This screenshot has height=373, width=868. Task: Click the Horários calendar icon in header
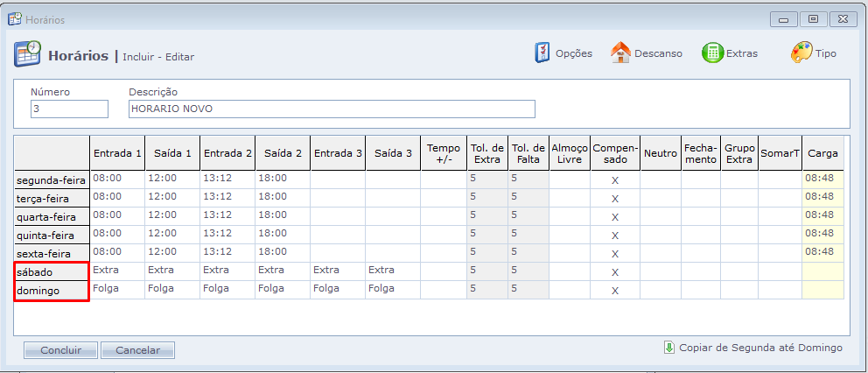click(x=27, y=54)
